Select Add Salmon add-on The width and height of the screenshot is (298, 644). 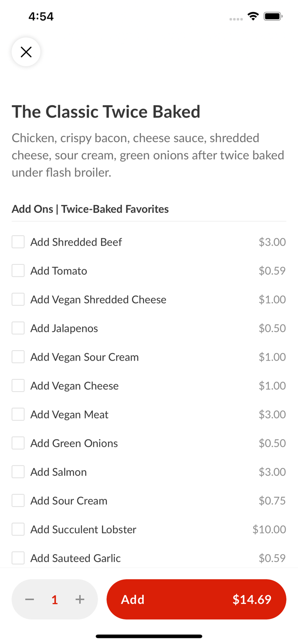[x=18, y=471]
